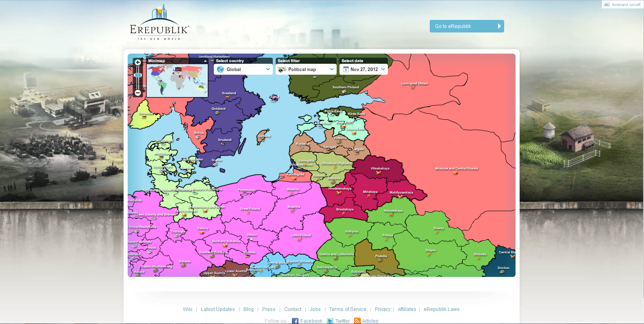The width and height of the screenshot is (644, 324).
Task: Toggle Ambient on/off
Action: [622, 4]
